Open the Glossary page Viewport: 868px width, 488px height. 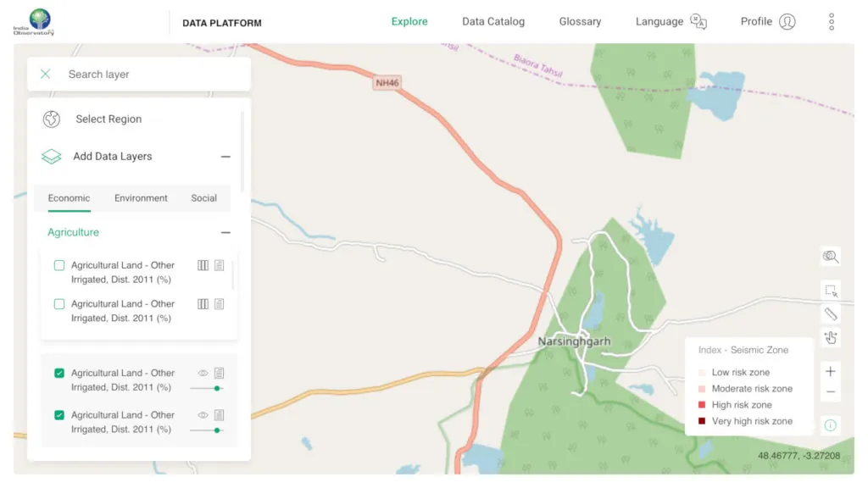click(x=580, y=21)
